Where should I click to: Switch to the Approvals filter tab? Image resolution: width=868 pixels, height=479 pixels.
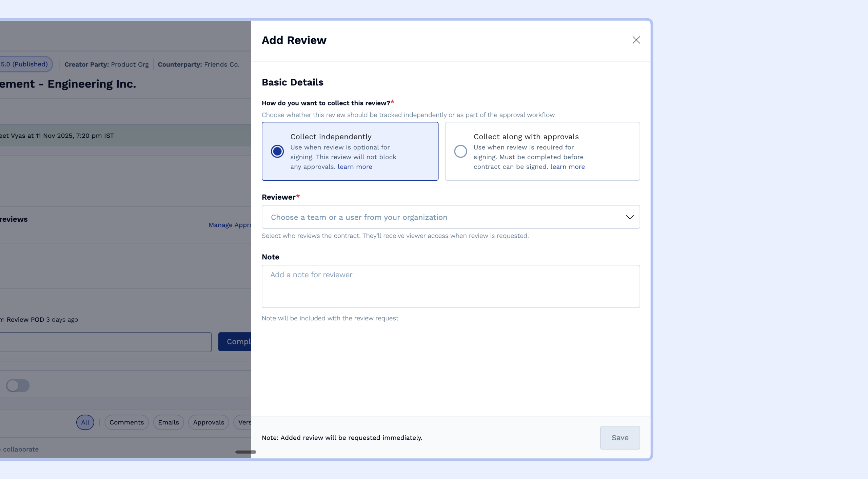[x=209, y=422]
